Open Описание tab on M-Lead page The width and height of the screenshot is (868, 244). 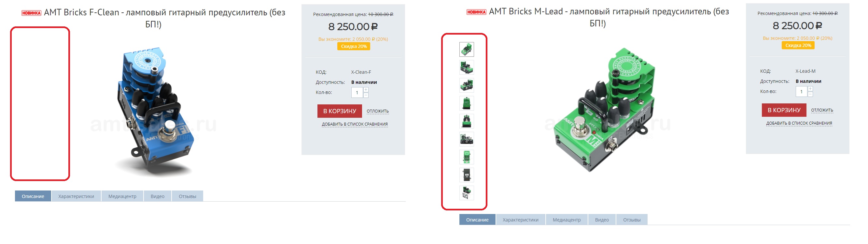477,220
